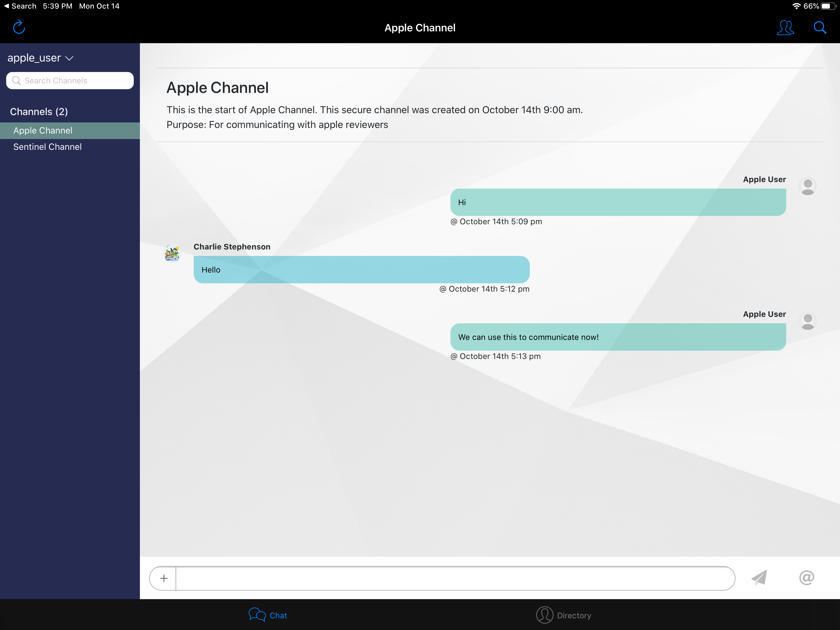Tap the battery indicator in status bar

click(829, 6)
